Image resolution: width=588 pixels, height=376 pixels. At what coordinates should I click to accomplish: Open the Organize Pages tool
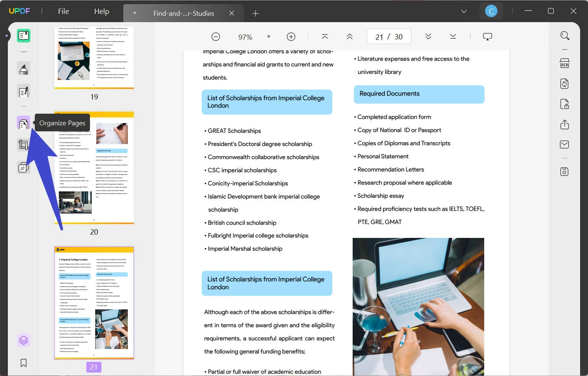click(x=24, y=123)
